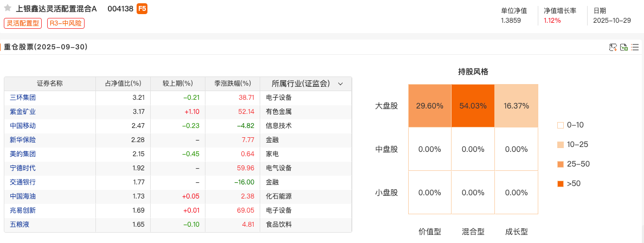Click the 10-25 legend color swatch
Image resolution: width=644 pixels, height=243 pixels.
tap(561, 145)
